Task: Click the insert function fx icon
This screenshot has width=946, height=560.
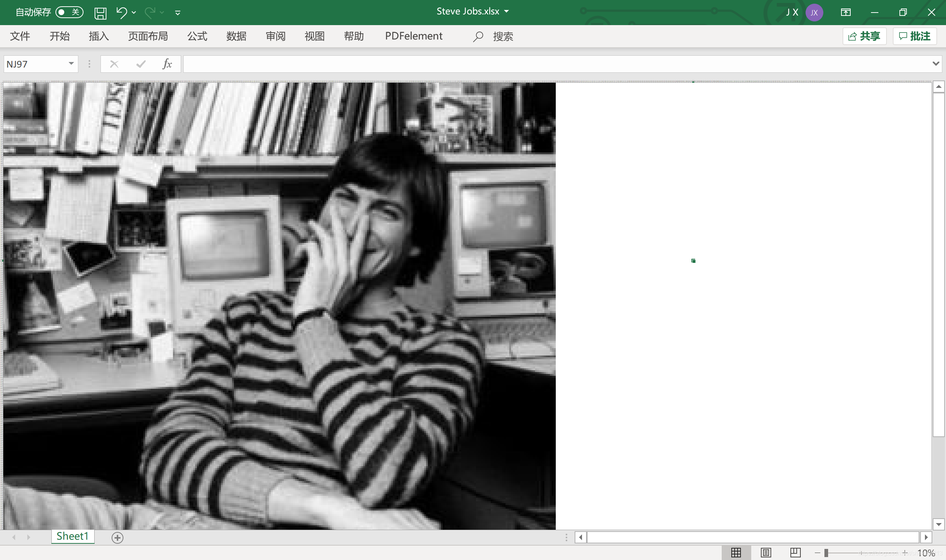Action: pyautogui.click(x=167, y=64)
